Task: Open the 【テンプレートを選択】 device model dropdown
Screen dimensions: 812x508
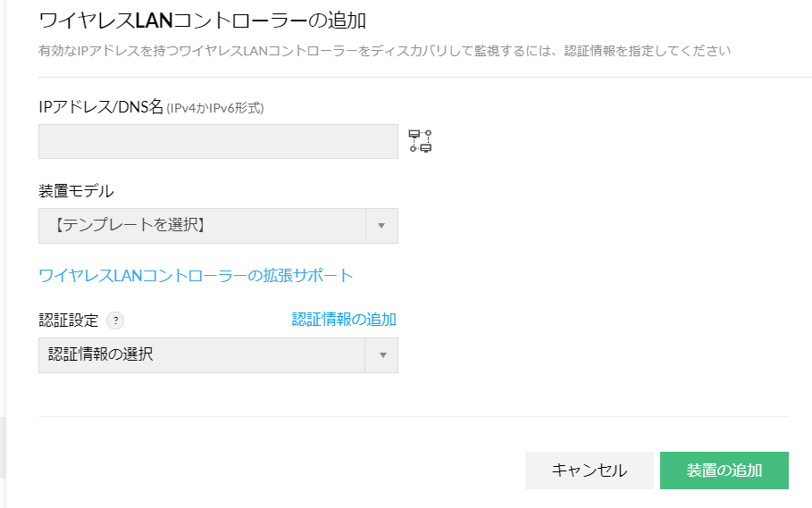Action: pos(203,226)
